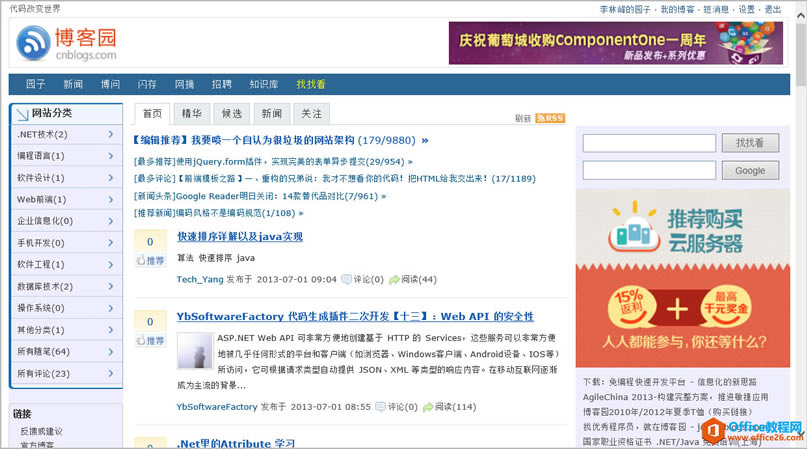Viewport: 807px width, 449px height.
Task: Focus the 找找看 search input field
Action: click(x=649, y=143)
